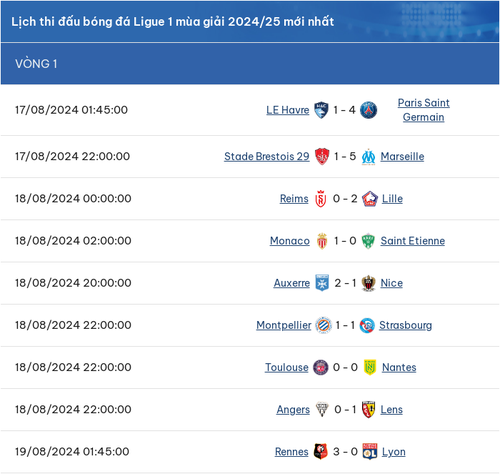The image size is (500, 474).
Task: Click the Paris Saint Germain club crest
Action: (x=368, y=110)
